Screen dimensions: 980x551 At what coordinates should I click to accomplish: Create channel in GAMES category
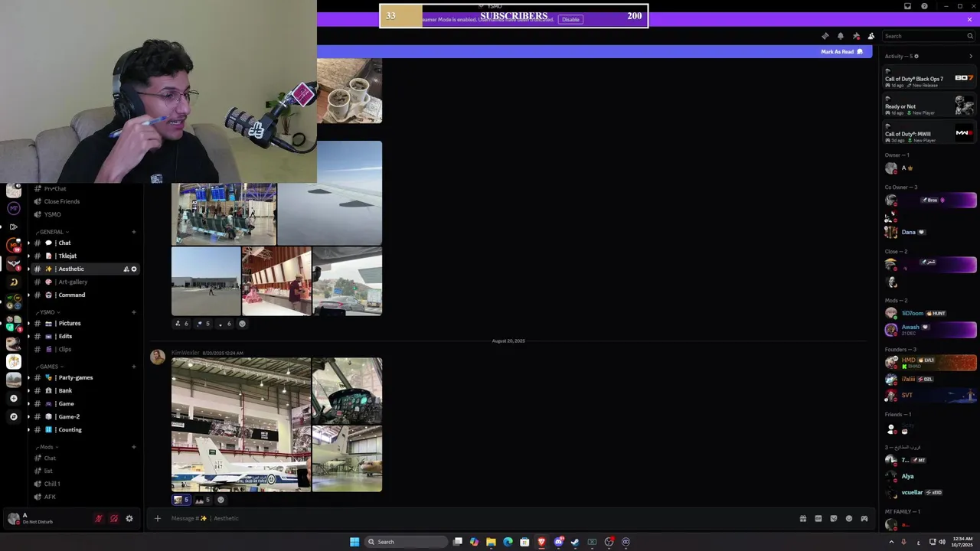134,367
